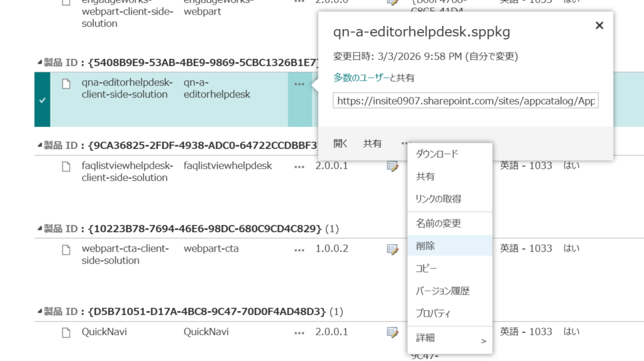
Task: Collapse the 製品 ID 9CA36825 group
Action: (x=40, y=145)
